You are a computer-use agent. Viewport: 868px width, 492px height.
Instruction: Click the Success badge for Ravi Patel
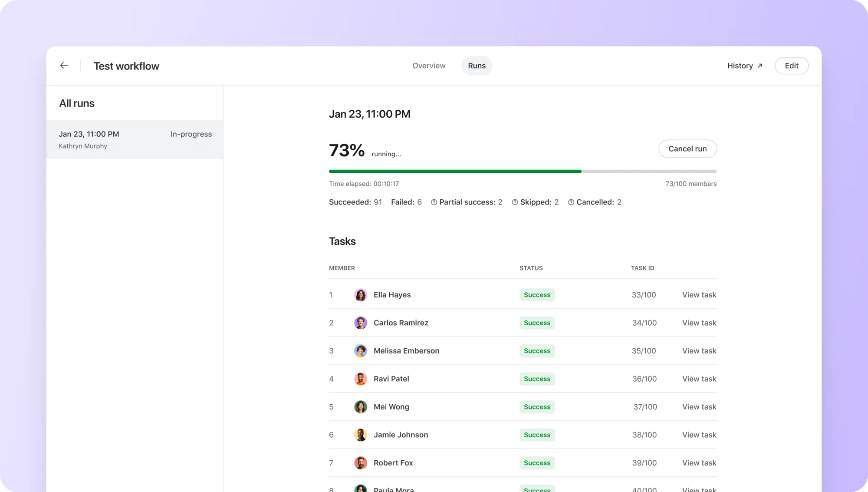(537, 379)
